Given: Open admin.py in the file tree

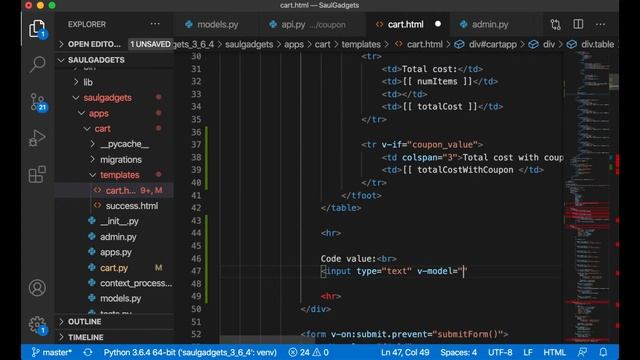Looking at the screenshot, I should pyautogui.click(x=118, y=237).
